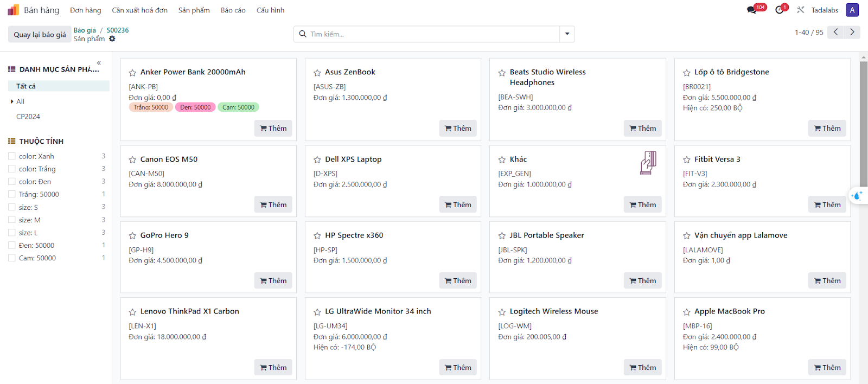Expand the All category tree node

click(x=12, y=101)
